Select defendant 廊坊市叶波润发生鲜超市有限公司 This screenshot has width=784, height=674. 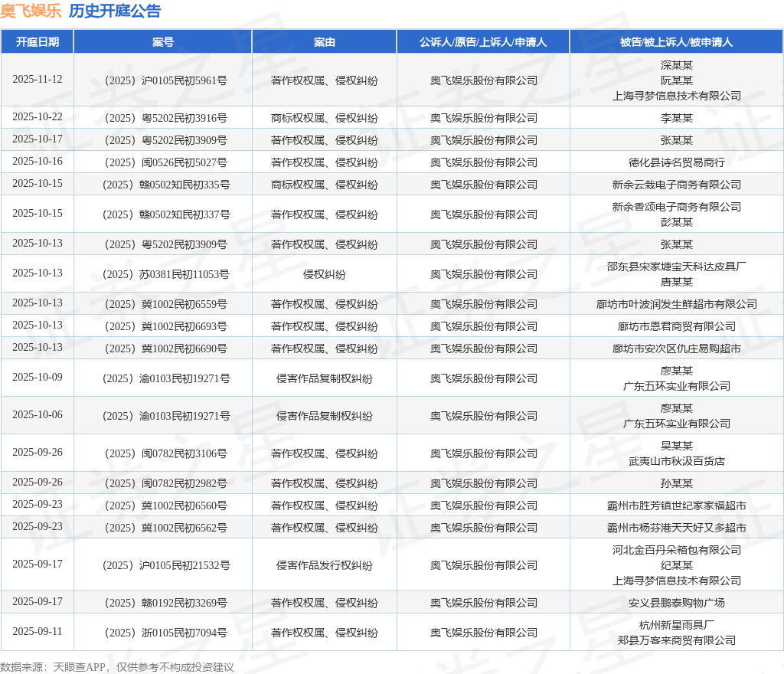tap(677, 304)
